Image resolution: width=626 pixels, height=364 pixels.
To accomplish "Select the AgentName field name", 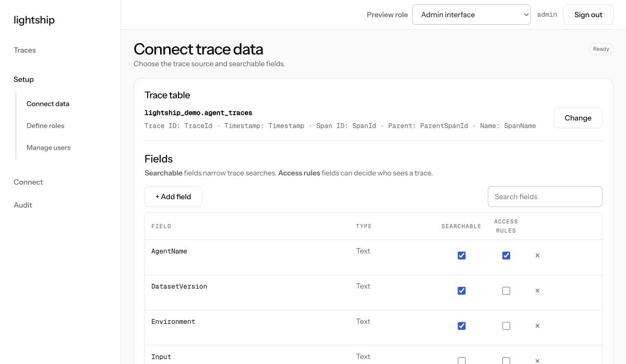I will coord(169,251).
